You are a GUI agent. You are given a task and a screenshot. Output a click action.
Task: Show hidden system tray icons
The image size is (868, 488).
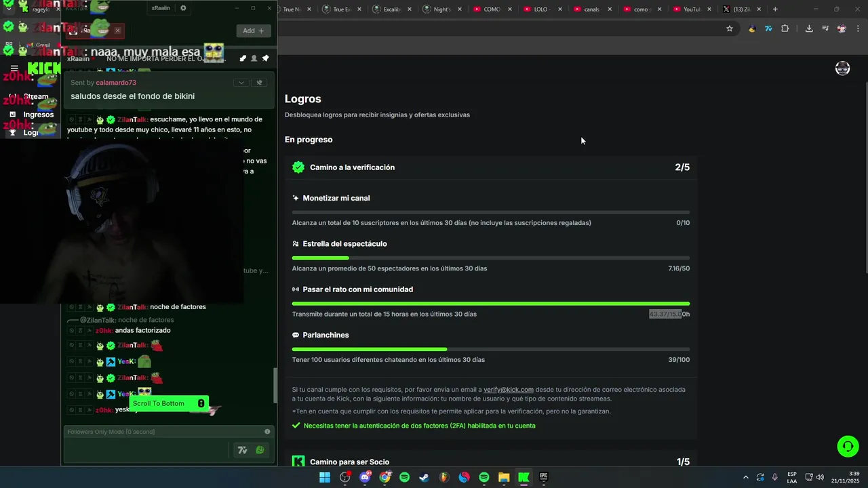[746, 477]
